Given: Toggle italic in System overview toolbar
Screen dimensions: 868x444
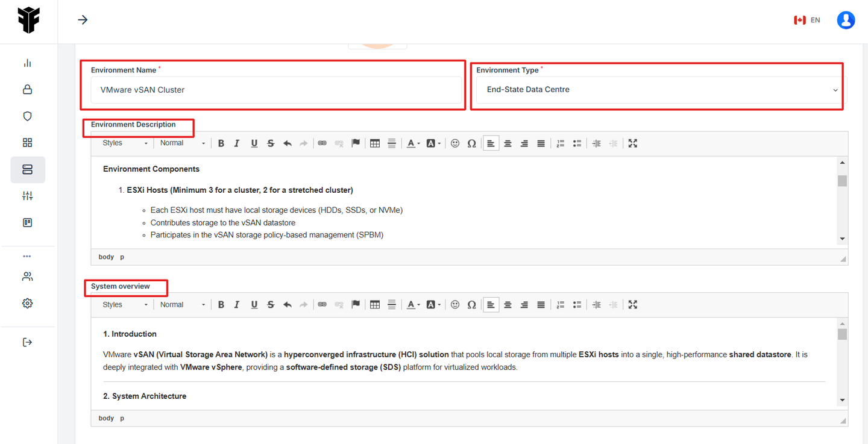Looking at the screenshot, I should coord(237,305).
